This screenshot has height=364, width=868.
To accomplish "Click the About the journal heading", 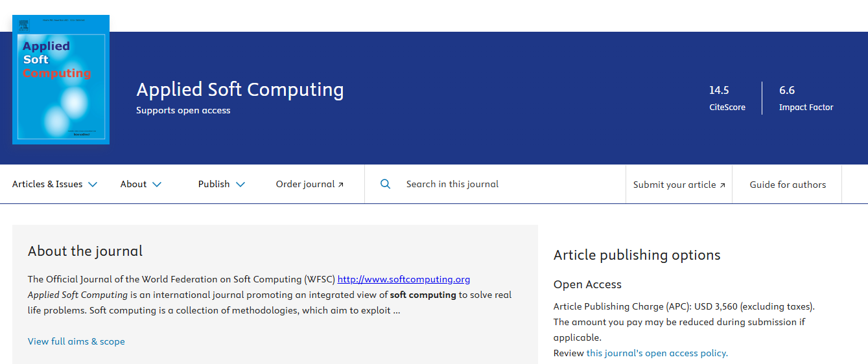I will [85, 251].
